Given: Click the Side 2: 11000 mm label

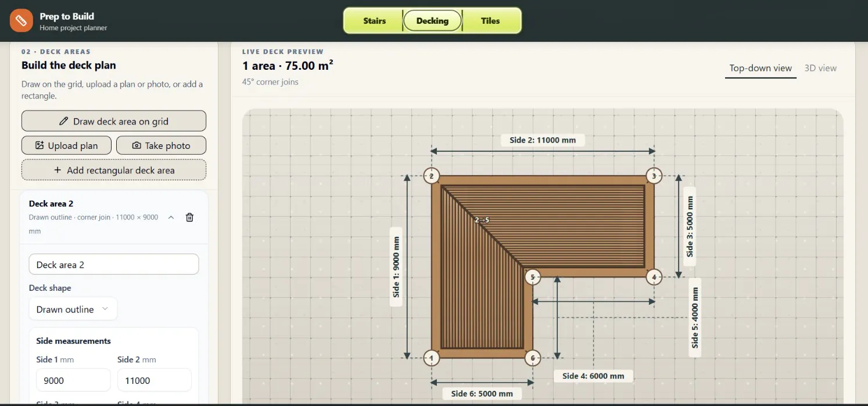Looking at the screenshot, I should [x=543, y=140].
